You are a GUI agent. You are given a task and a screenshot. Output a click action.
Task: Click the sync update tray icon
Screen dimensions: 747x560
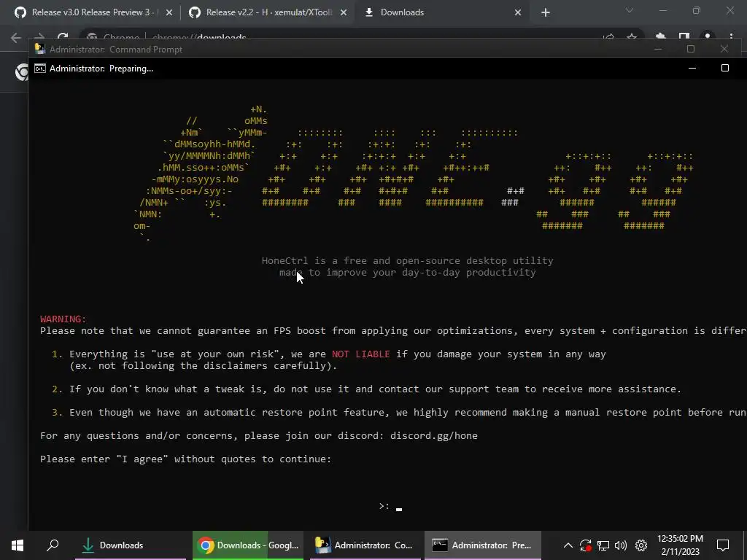(586, 545)
